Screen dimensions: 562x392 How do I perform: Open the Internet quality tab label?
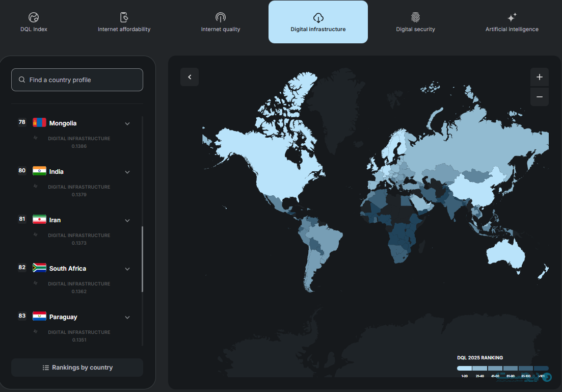click(x=220, y=30)
